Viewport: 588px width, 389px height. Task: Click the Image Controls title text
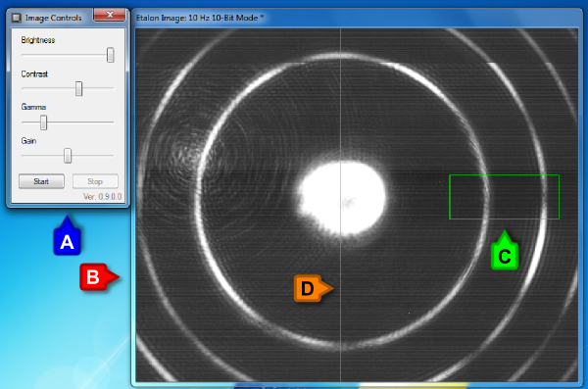tap(53, 18)
